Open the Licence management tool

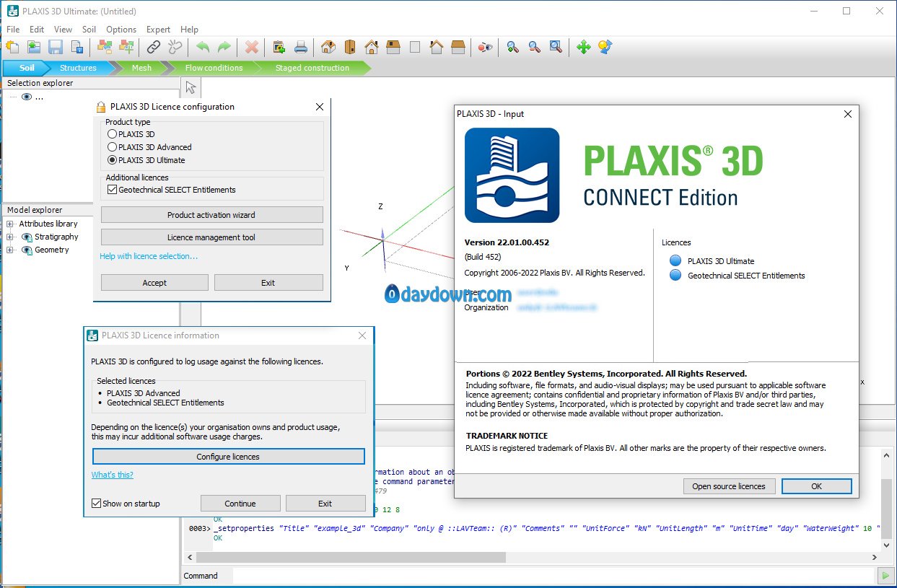click(211, 237)
